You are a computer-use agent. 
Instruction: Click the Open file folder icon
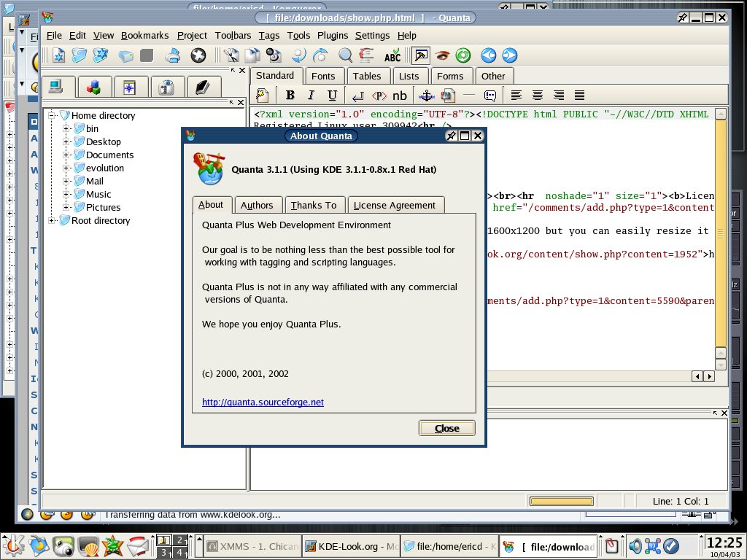[79, 55]
